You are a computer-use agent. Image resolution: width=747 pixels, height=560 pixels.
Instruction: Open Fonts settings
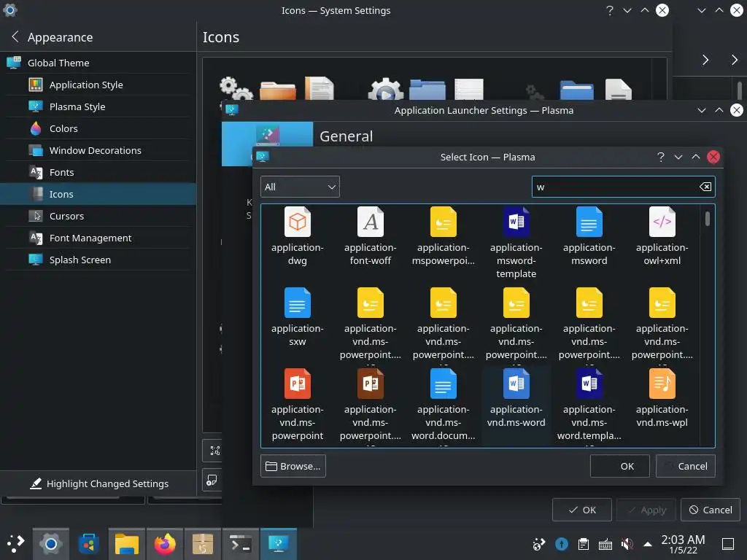click(x=98, y=172)
